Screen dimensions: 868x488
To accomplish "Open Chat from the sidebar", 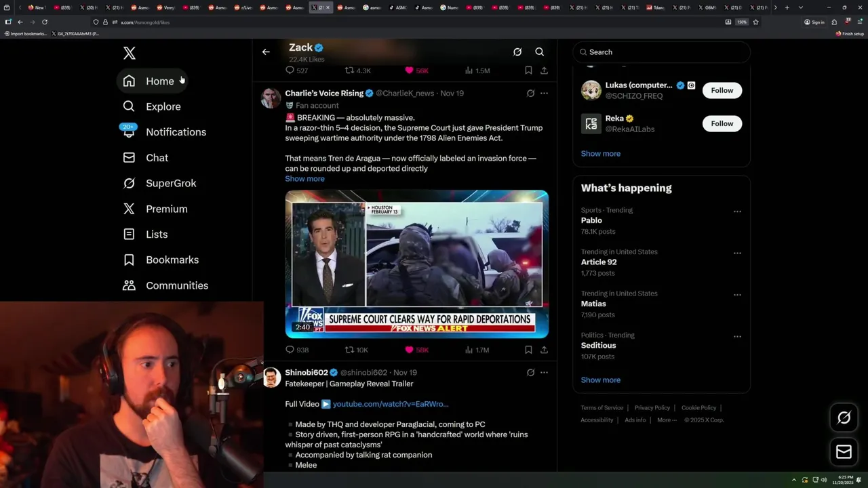I will pos(145,158).
